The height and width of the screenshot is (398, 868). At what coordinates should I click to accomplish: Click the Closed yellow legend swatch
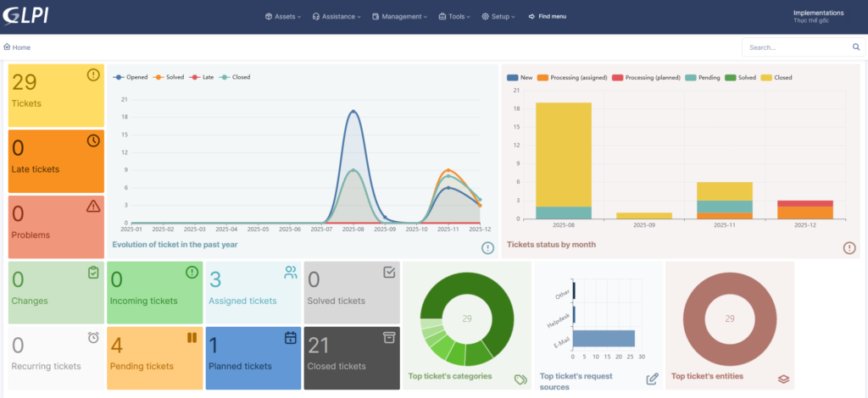(765, 77)
